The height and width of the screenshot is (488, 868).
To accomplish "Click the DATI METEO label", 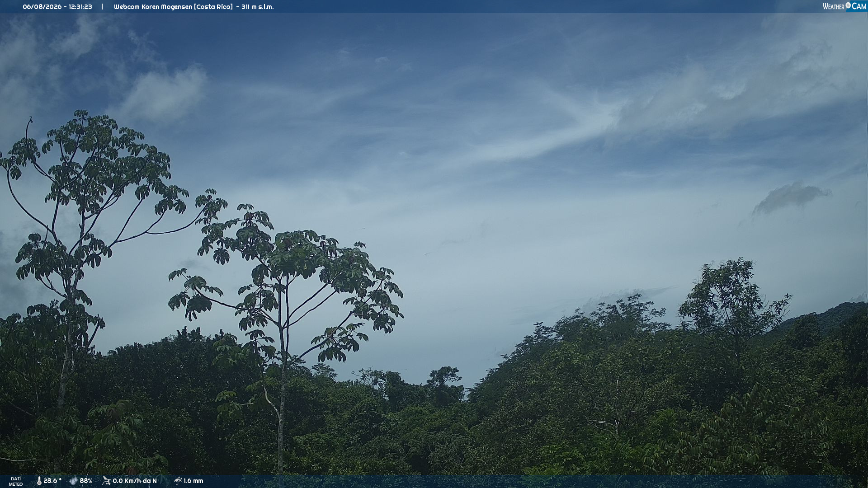I will pyautogui.click(x=16, y=481).
